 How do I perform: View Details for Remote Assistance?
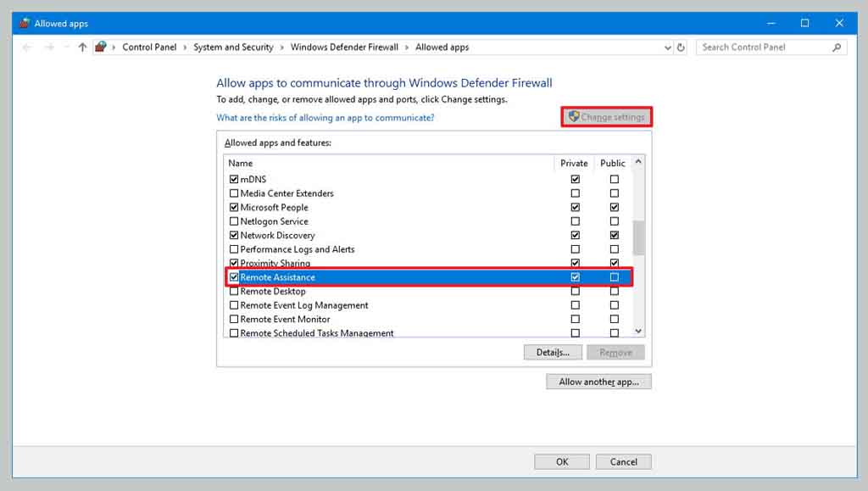[552, 352]
